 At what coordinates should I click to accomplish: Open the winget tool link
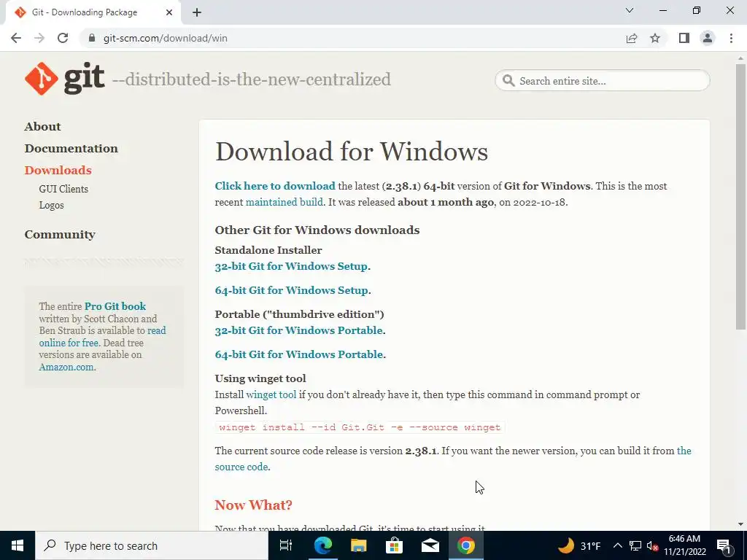click(271, 394)
